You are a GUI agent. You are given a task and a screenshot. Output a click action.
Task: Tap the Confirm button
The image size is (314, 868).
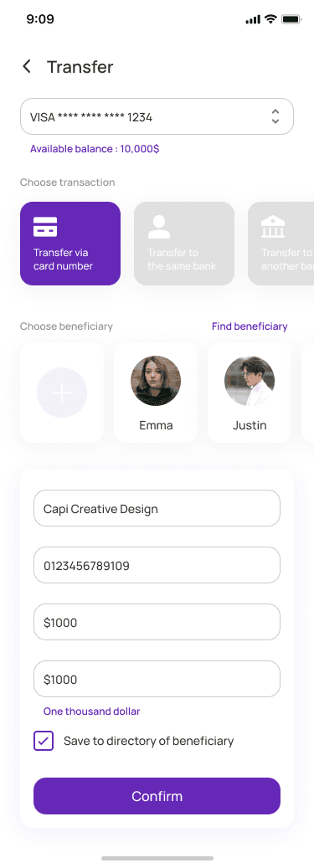157,796
